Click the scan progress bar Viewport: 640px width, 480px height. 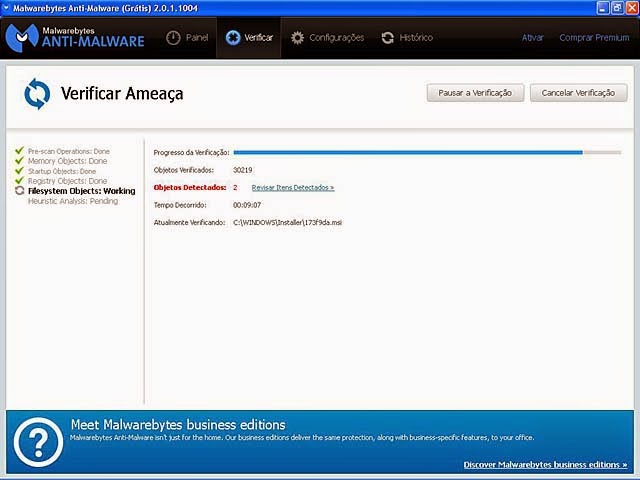pos(427,152)
